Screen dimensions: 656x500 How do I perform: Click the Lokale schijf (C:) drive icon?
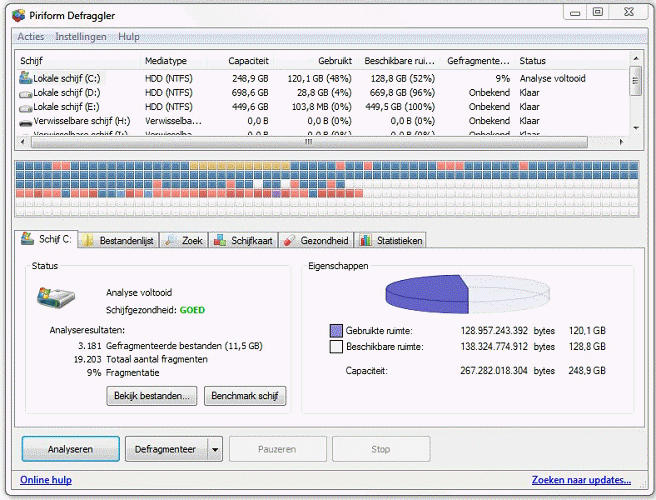(x=26, y=77)
